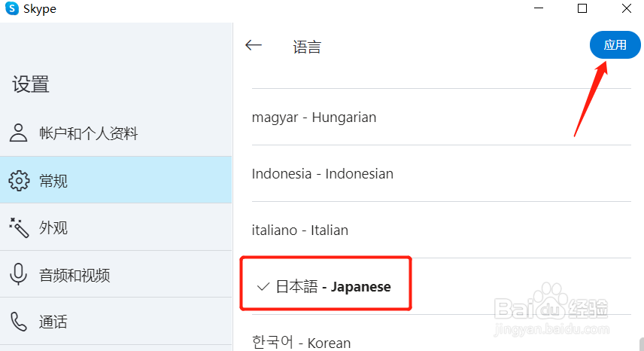Screen dimensions: 644x351
Task: Click the microphone icon for 音频和视频
Action: (x=18, y=275)
